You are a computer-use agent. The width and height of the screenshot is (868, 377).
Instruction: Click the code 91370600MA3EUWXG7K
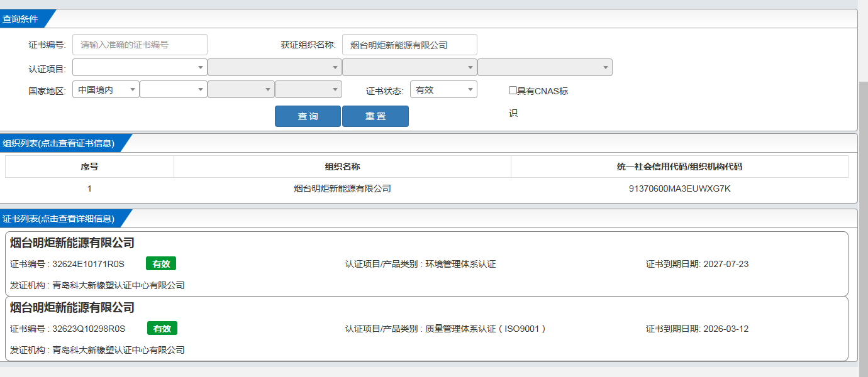coord(679,188)
